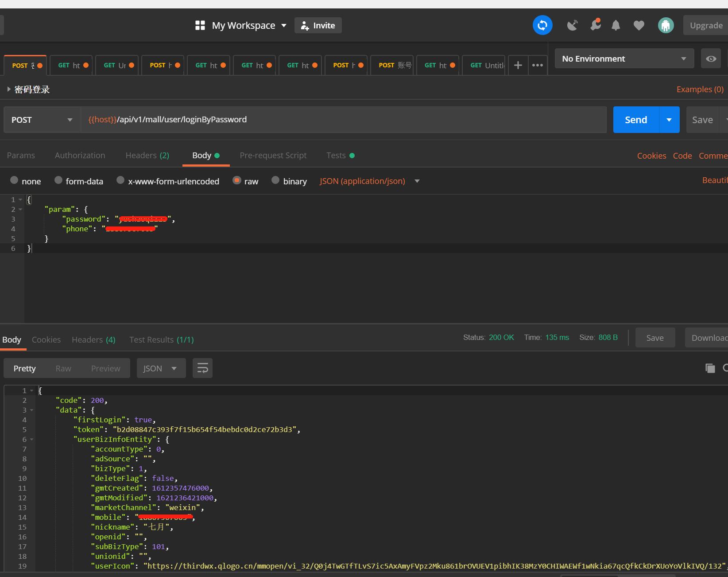Screen dimensions: 728x577
Task: Open the Pre-request Script tab
Action: click(x=273, y=155)
